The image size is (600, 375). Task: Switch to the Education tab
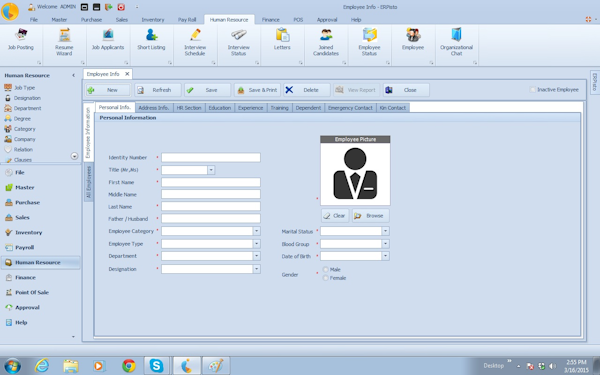(x=220, y=108)
